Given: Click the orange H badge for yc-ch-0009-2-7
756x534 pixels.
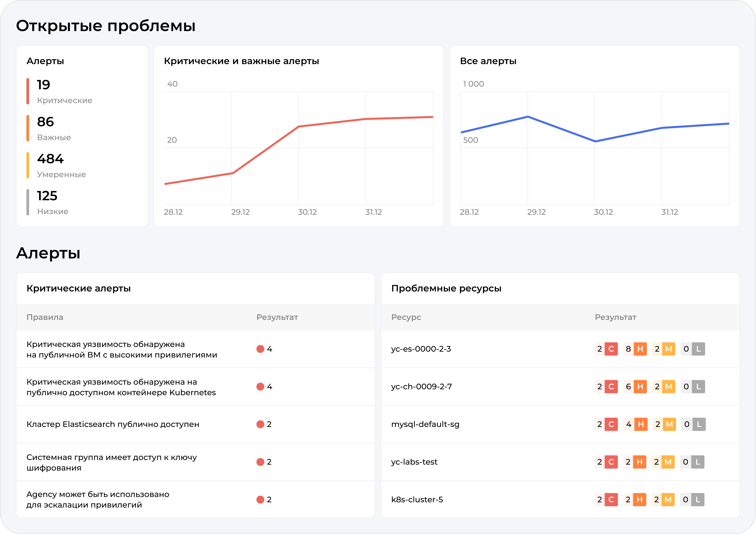Looking at the screenshot, I should tap(640, 386).
